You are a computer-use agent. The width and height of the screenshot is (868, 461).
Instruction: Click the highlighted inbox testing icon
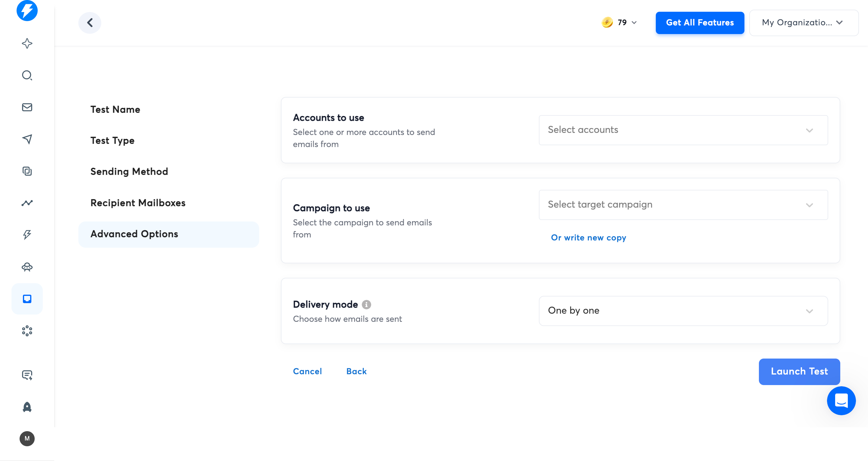pyautogui.click(x=27, y=299)
